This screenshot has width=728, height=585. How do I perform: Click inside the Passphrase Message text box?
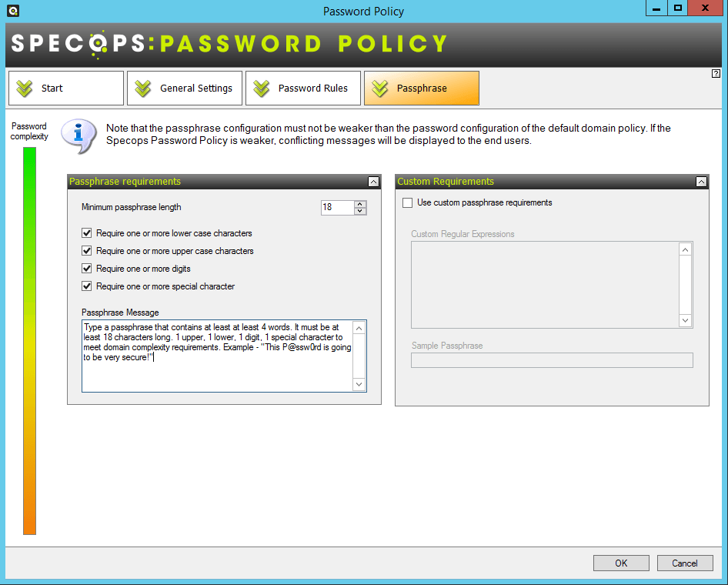click(x=217, y=356)
